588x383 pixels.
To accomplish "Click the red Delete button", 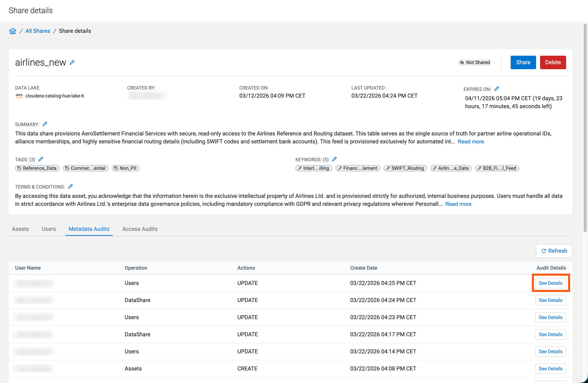I will [x=553, y=62].
